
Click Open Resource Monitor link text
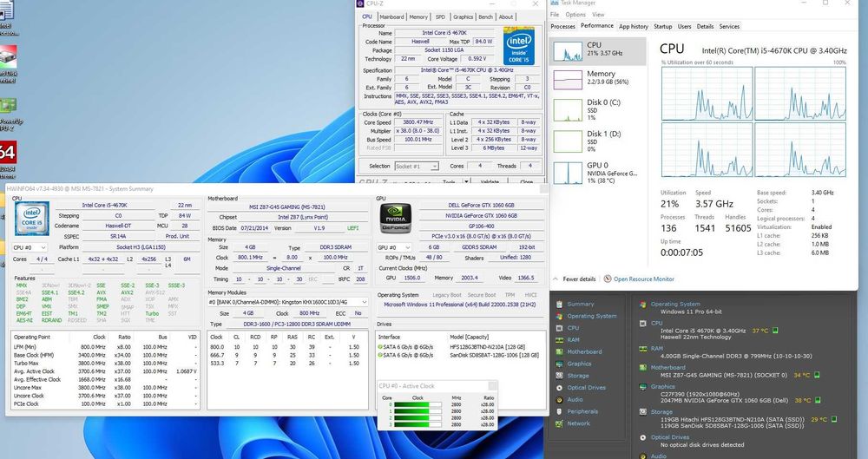coord(644,279)
